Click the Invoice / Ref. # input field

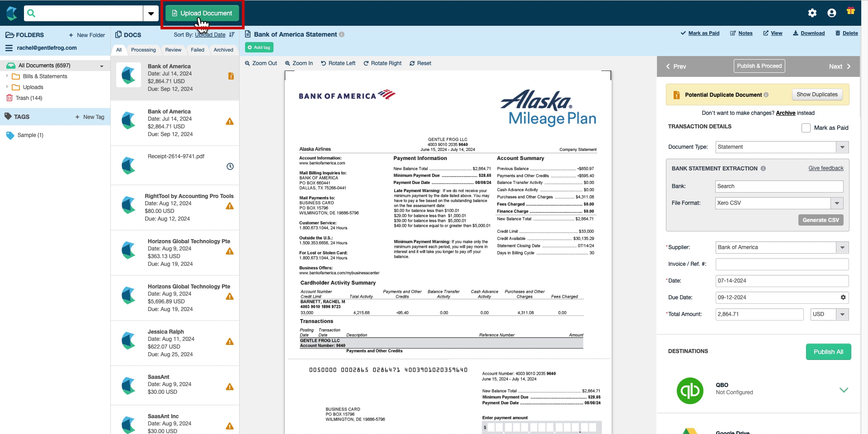pos(782,264)
